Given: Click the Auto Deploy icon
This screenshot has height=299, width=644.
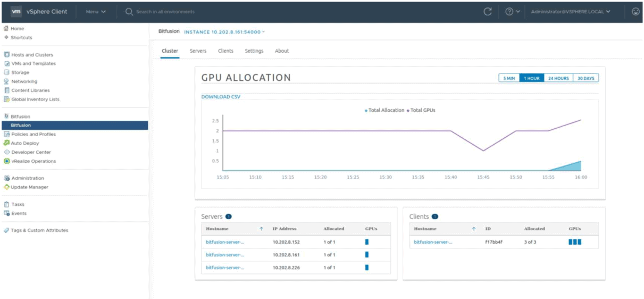Looking at the screenshot, I should click(6, 143).
